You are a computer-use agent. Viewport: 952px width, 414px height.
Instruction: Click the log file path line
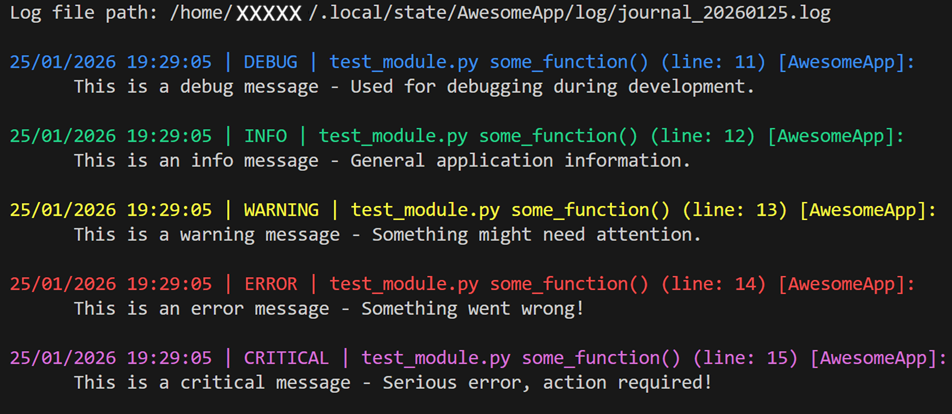pyautogui.click(x=420, y=13)
